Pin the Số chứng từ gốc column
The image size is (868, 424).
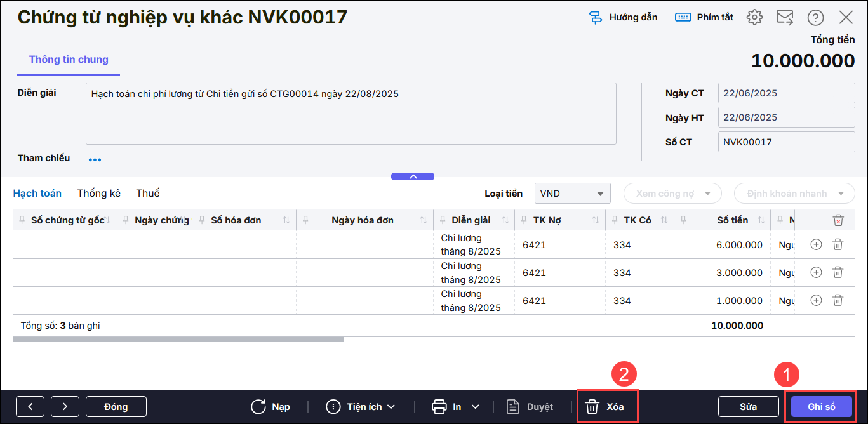(23, 220)
